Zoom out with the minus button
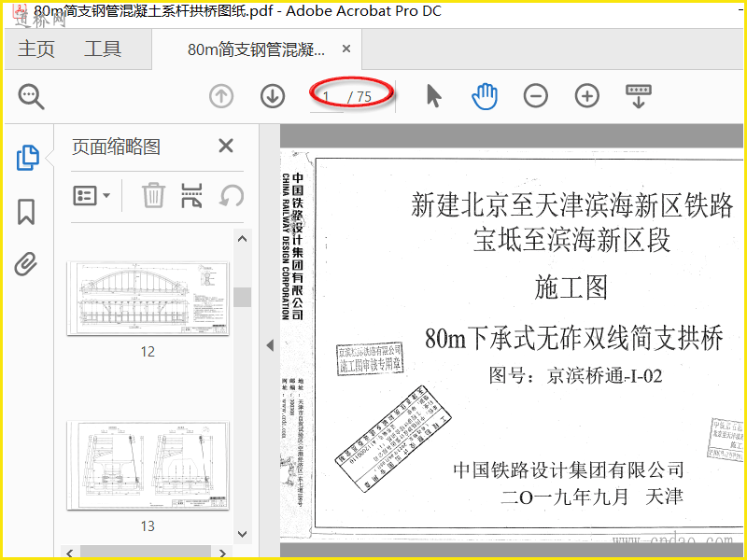The width and height of the screenshot is (747, 560). (535, 96)
